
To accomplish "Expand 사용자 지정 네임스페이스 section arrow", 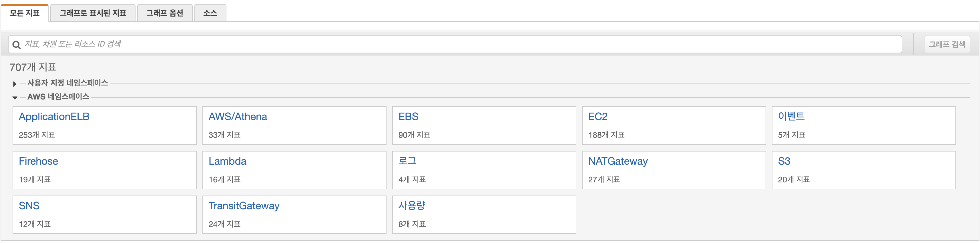I will click(15, 84).
